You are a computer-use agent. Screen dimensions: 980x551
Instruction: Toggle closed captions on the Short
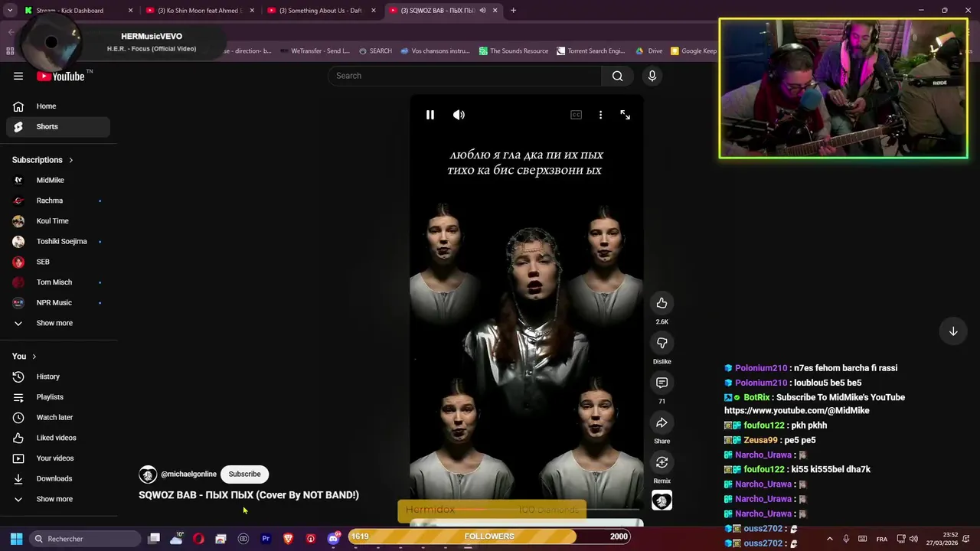(576, 115)
